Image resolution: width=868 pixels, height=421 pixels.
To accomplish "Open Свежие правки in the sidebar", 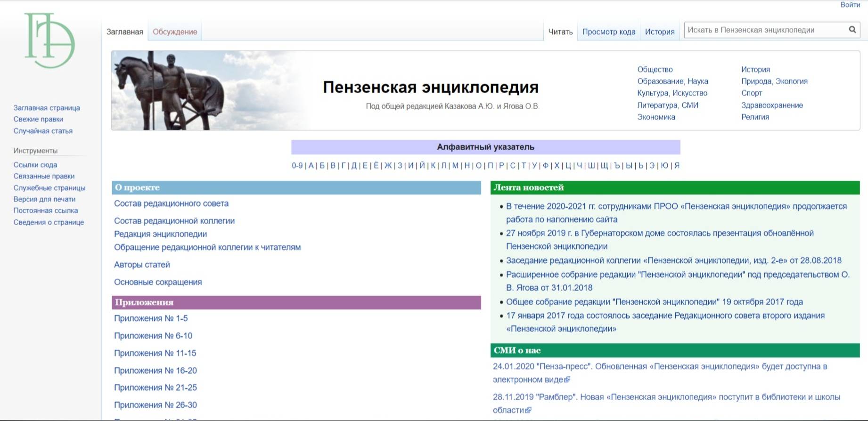I will pos(38,119).
